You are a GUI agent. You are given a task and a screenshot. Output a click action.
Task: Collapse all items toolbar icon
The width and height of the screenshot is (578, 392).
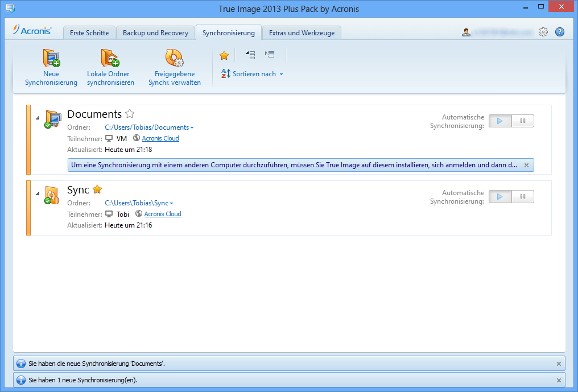point(251,55)
